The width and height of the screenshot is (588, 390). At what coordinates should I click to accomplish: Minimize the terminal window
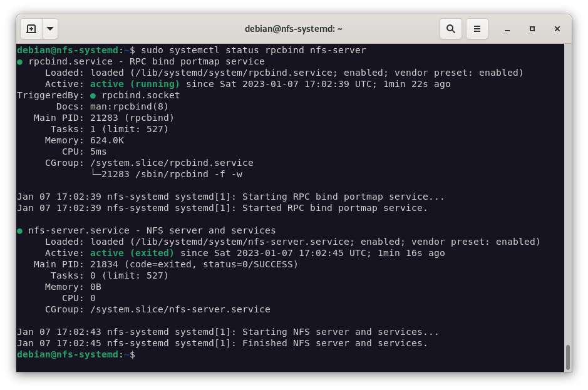click(507, 29)
